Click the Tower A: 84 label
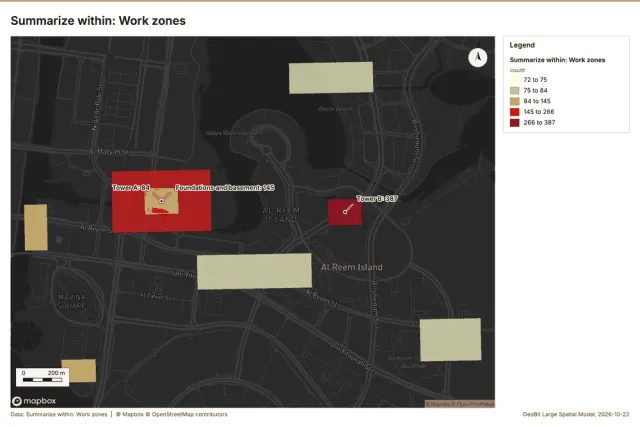The image size is (640, 427). 131,187
